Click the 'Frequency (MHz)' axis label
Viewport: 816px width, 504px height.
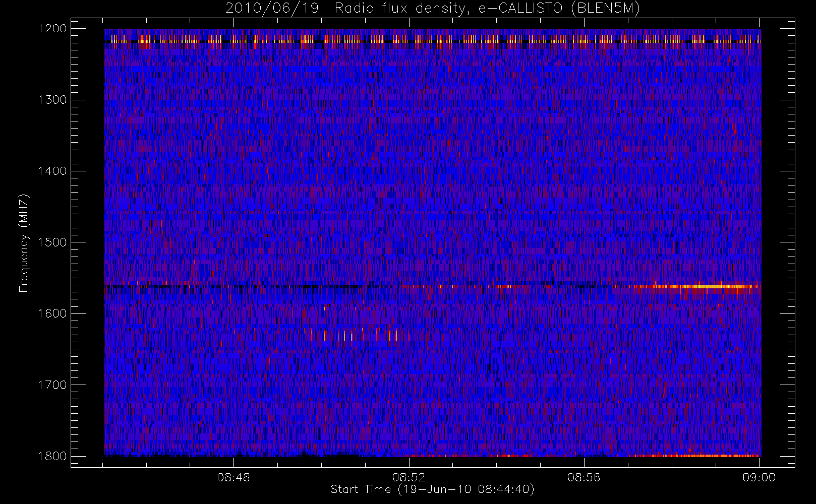click(x=24, y=243)
